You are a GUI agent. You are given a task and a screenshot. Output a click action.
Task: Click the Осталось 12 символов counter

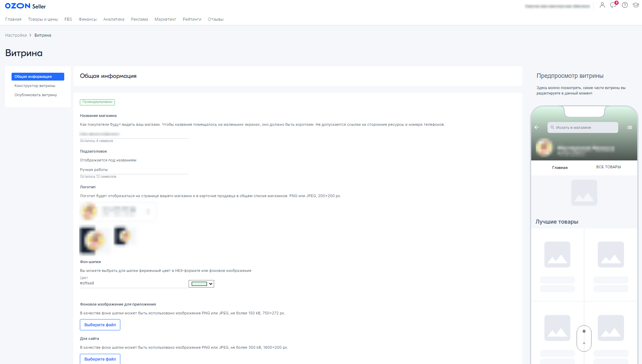(x=98, y=177)
